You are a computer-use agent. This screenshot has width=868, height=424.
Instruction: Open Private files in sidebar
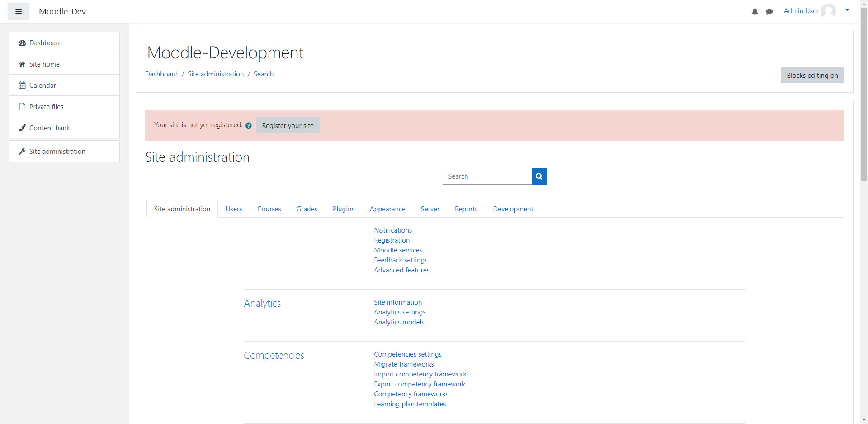click(64, 107)
